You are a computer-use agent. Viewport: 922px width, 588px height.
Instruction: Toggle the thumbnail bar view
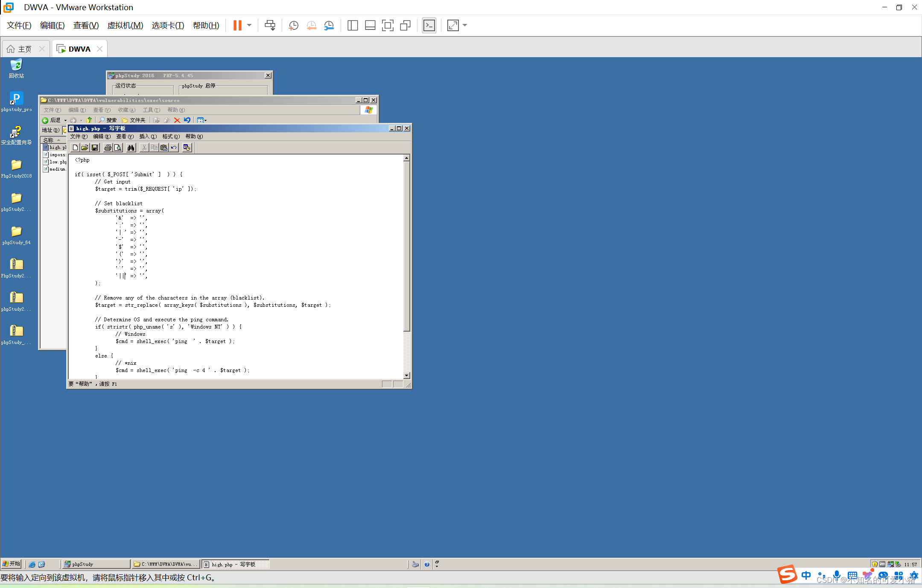(370, 26)
